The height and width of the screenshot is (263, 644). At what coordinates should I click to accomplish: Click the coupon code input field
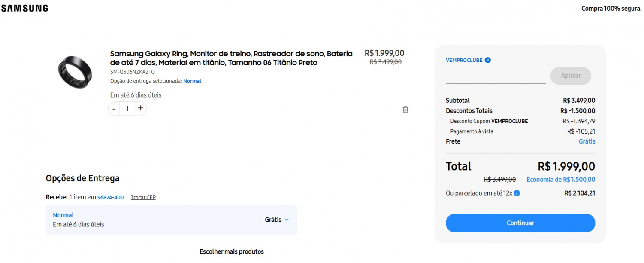(x=496, y=77)
